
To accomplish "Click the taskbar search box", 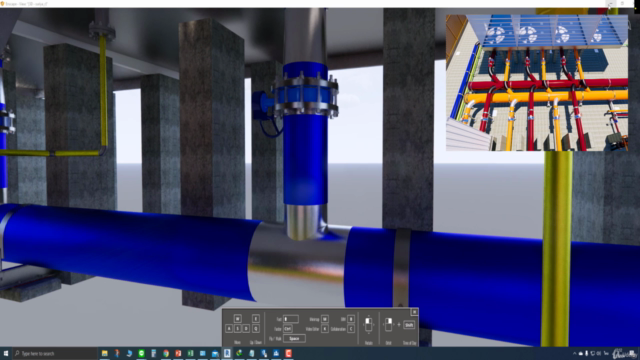I will (55, 353).
